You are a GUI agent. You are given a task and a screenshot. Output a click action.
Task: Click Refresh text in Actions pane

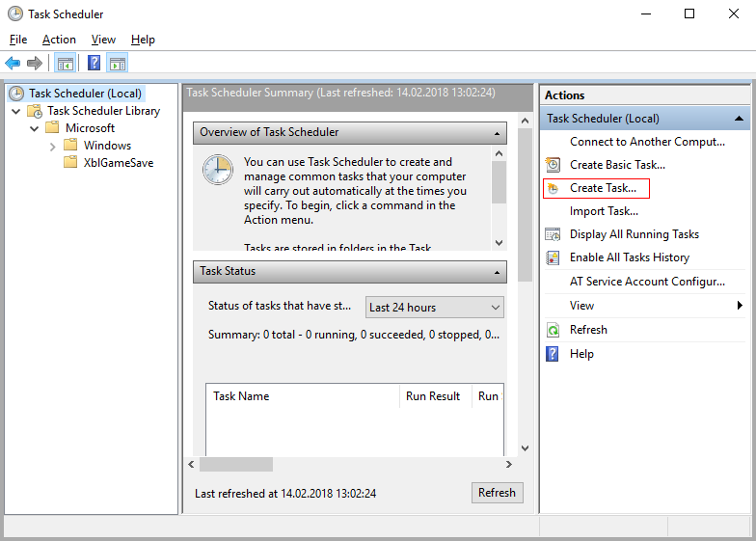[x=588, y=330]
